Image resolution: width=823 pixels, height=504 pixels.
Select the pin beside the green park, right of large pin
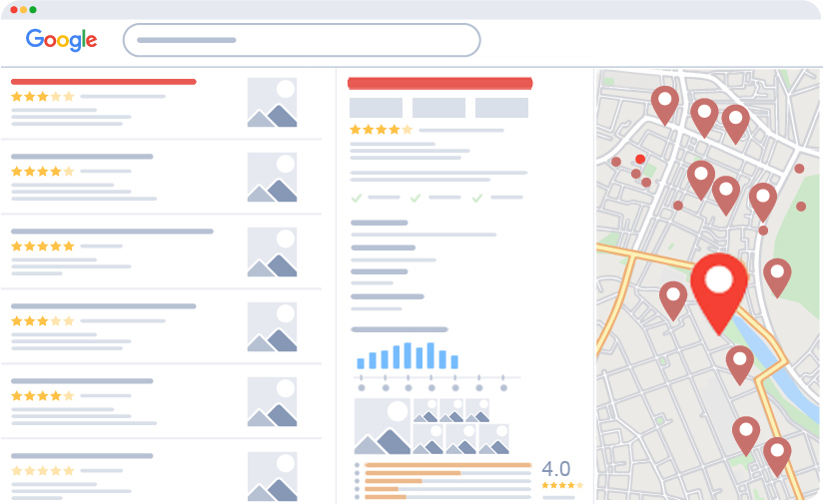point(777,278)
